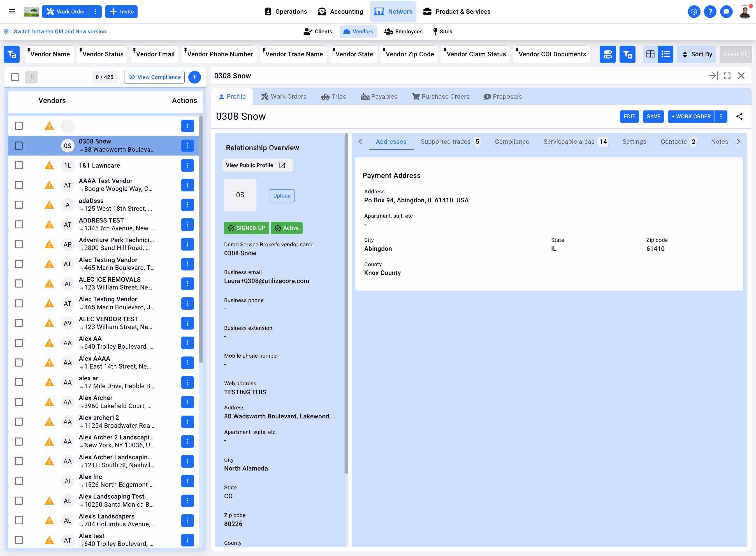Screen dimensions: 756x556
Task: Toggle the select all vendors checkbox
Action: (x=15, y=77)
